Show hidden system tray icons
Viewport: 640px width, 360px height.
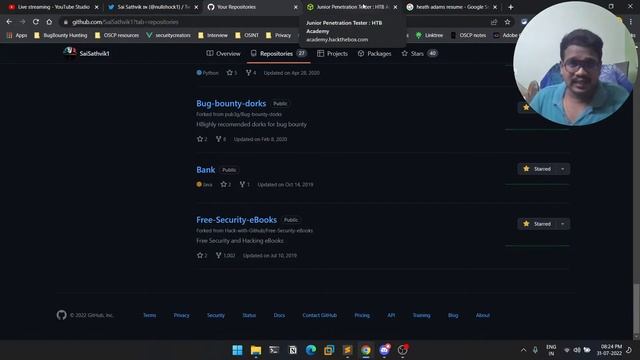pos(524,350)
